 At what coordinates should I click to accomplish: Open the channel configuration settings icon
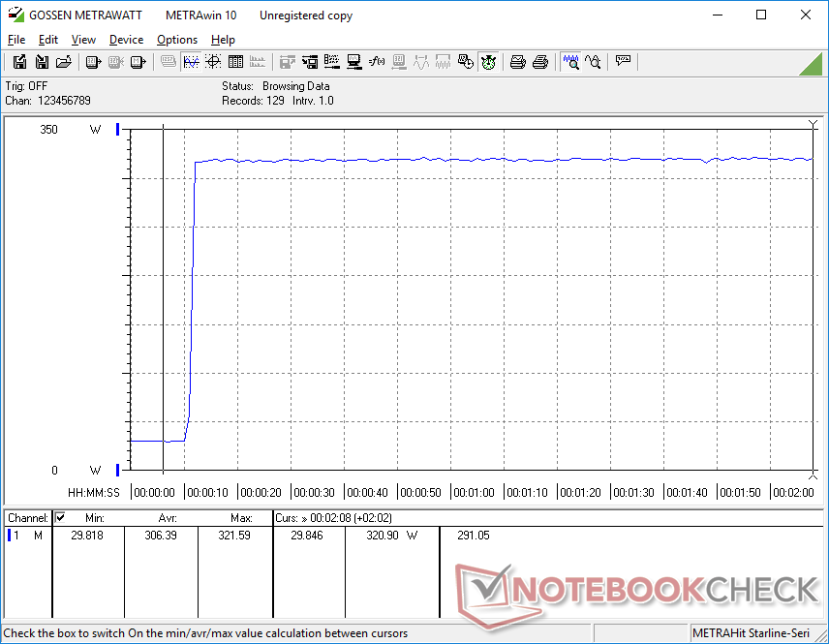(x=332, y=62)
